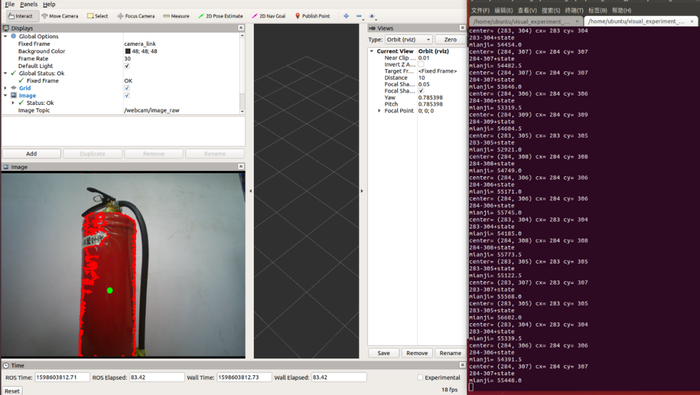Click the Image Topic value /webcam/image_raw

click(151, 110)
